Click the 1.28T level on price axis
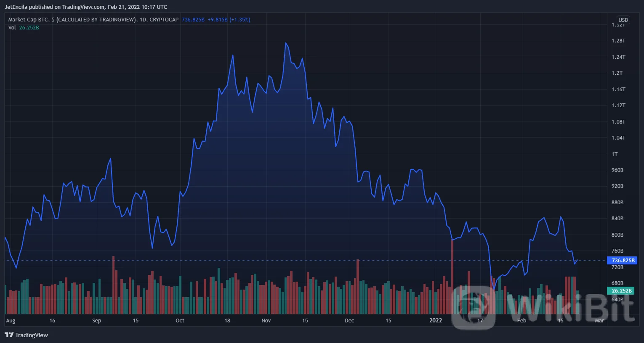This screenshot has height=343, width=644. (x=618, y=41)
